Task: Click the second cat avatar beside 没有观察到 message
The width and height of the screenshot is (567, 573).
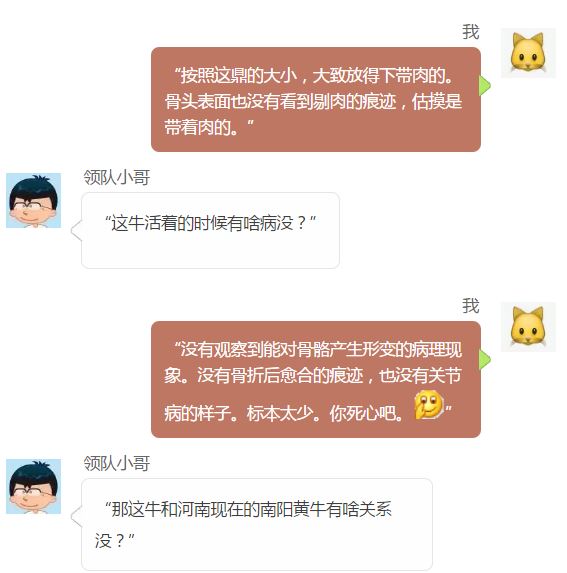Action: click(x=528, y=327)
